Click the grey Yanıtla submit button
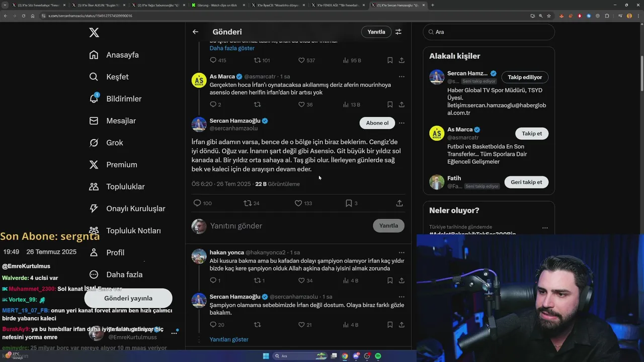 coord(388,226)
